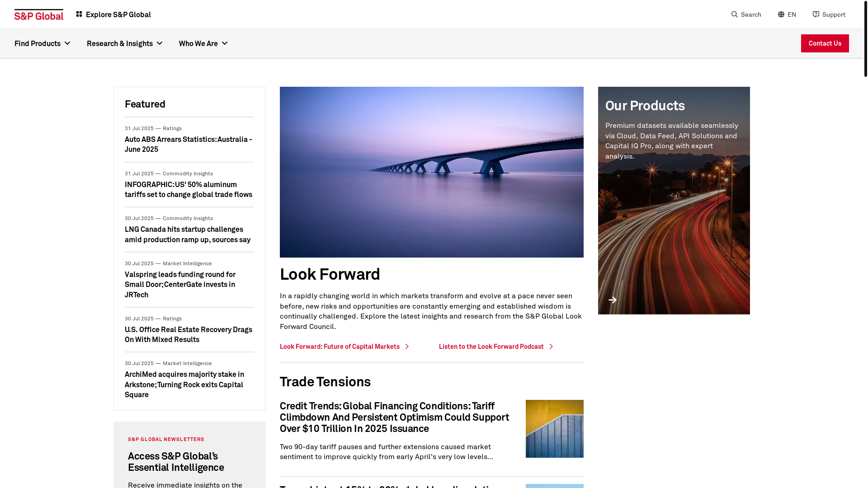Click the arrow icon on Our Products card
The image size is (868, 488).
pyautogui.click(x=613, y=300)
